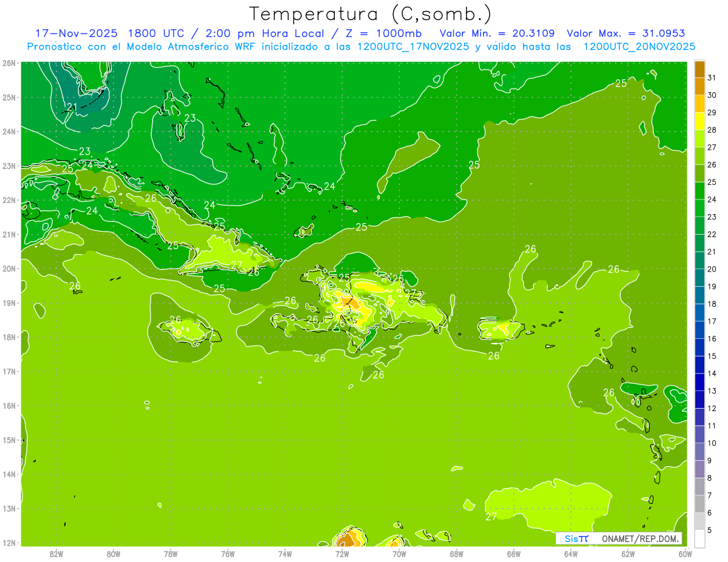This screenshot has width=728, height=562.
Task: Pick the white band below scale label 5
Action: [700, 539]
